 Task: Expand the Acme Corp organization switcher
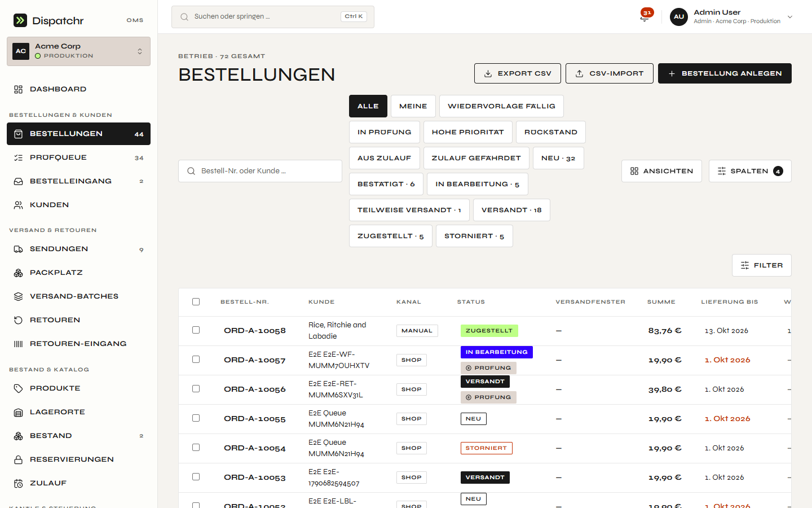[x=78, y=51]
